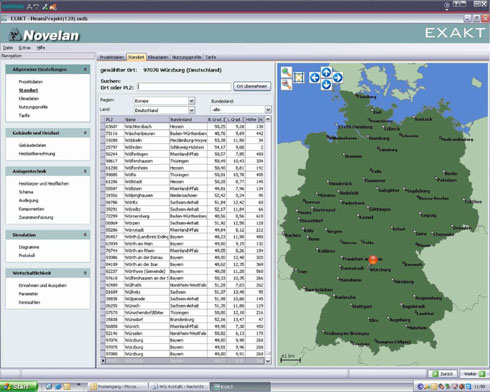Image resolution: width=490 pixels, height=392 pixels.
Task: Open the Hilfe menu
Action: click(x=41, y=48)
